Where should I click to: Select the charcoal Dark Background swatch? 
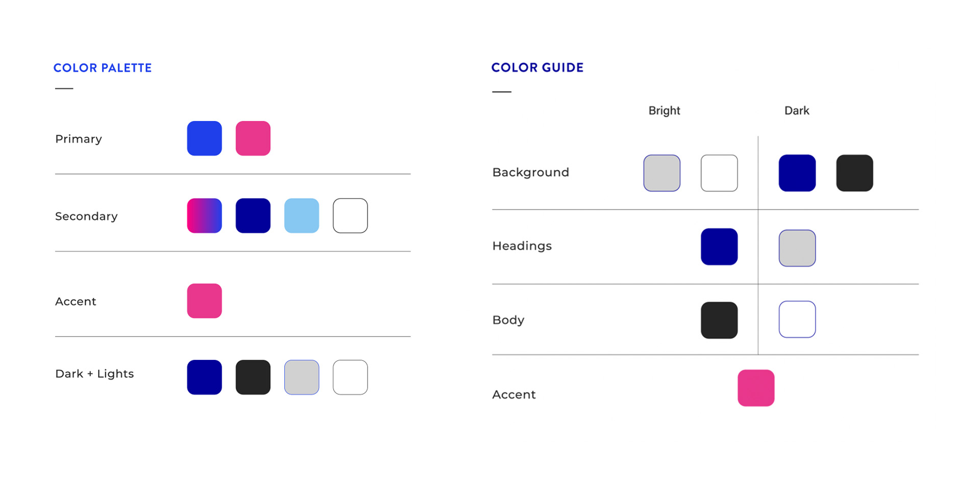coord(854,173)
